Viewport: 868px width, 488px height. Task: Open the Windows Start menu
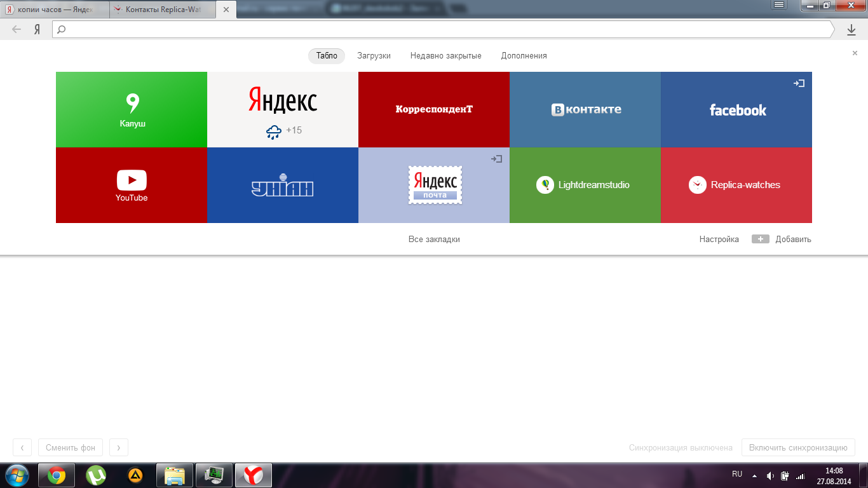tap(17, 475)
